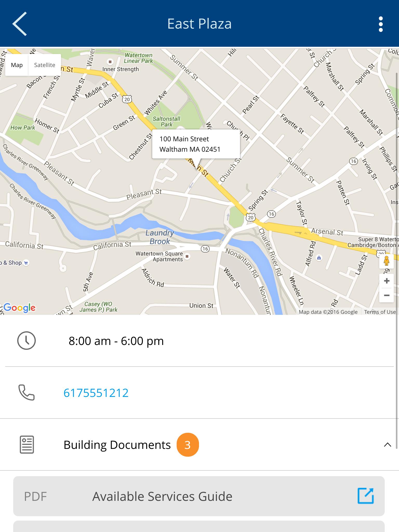
Task: Select Casey Park label
Action: pos(98,307)
